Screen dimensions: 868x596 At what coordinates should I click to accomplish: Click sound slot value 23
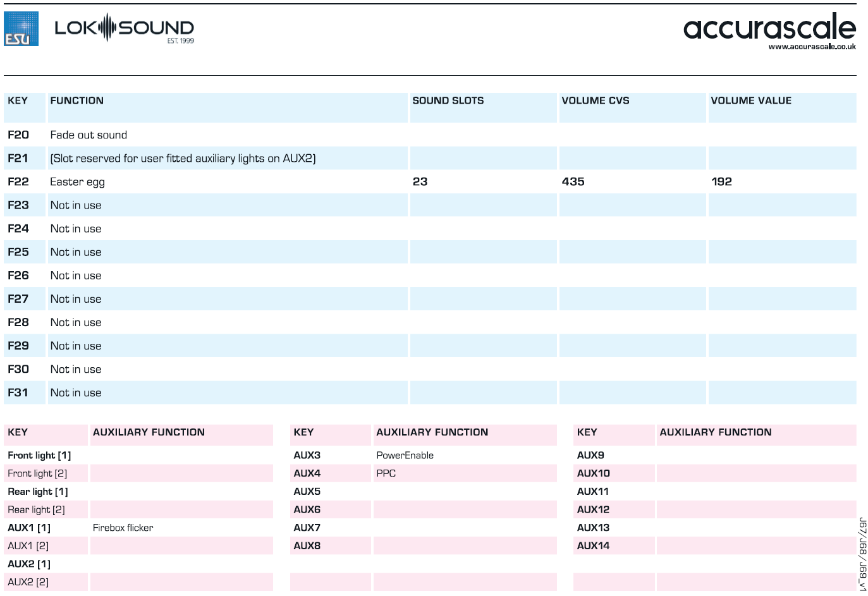[x=420, y=181]
